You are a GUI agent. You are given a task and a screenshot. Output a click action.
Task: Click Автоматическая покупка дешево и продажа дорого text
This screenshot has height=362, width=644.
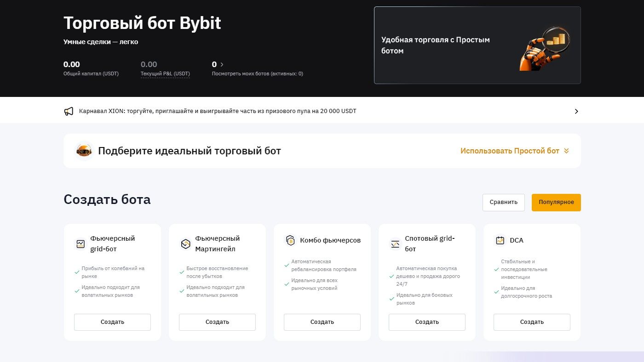pos(428,276)
